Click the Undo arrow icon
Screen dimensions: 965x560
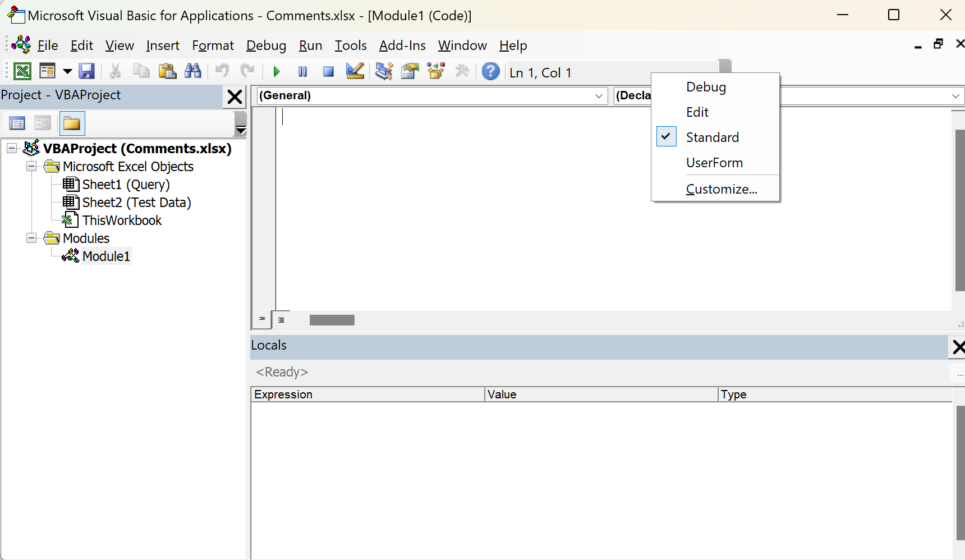click(x=222, y=71)
